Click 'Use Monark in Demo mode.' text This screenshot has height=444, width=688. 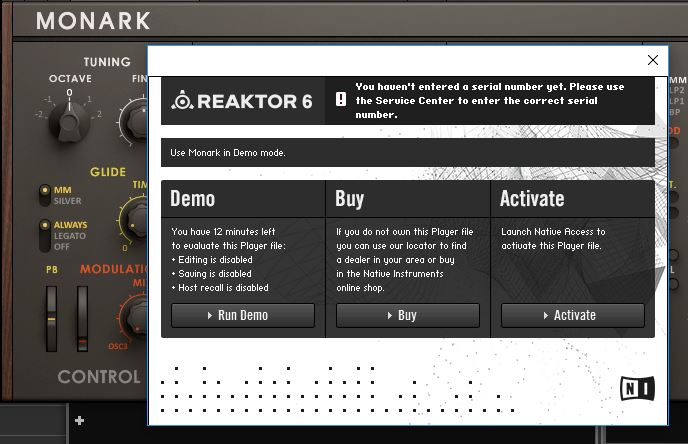pyautogui.click(x=228, y=153)
